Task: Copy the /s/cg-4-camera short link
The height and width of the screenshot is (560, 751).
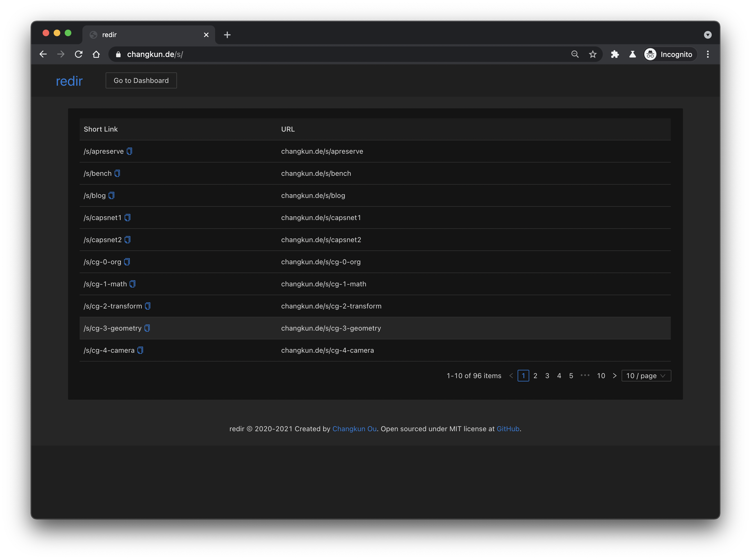Action: point(140,350)
